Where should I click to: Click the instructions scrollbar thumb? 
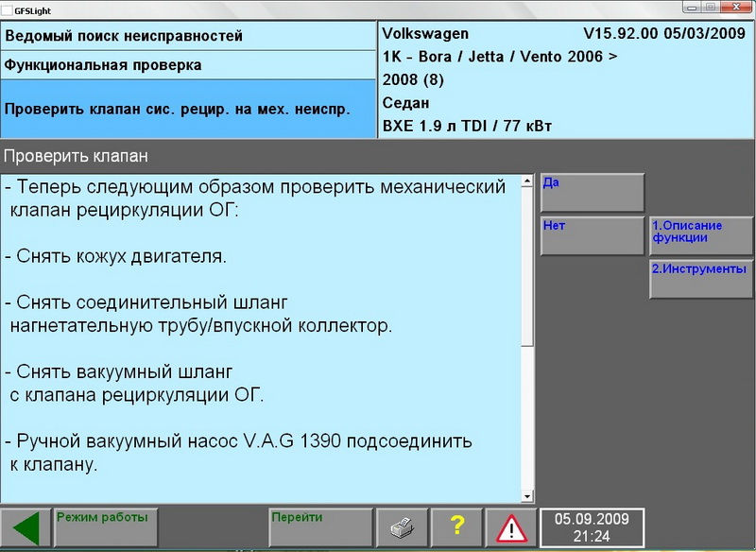pyautogui.click(x=527, y=267)
